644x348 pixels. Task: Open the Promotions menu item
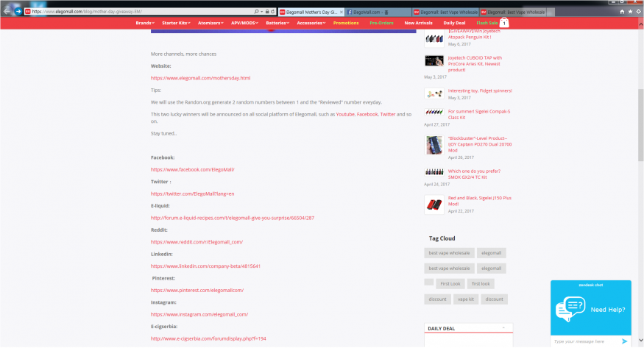[x=346, y=23]
